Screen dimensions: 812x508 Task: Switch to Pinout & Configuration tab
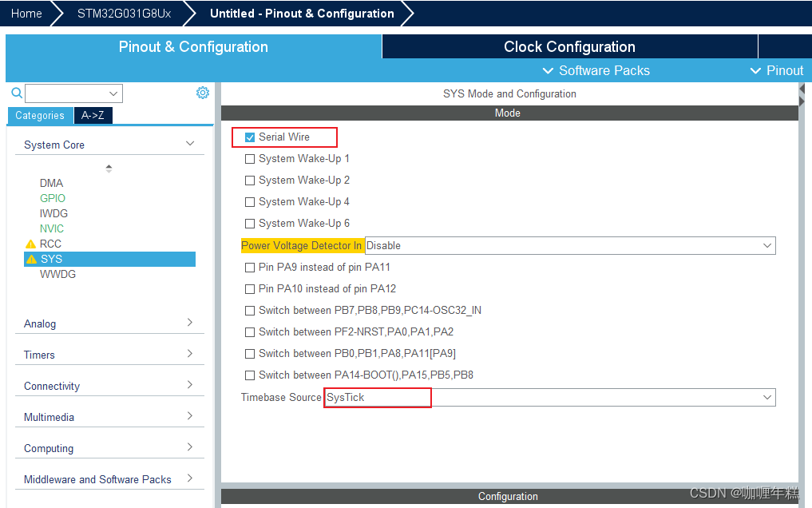(x=193, y=46)
